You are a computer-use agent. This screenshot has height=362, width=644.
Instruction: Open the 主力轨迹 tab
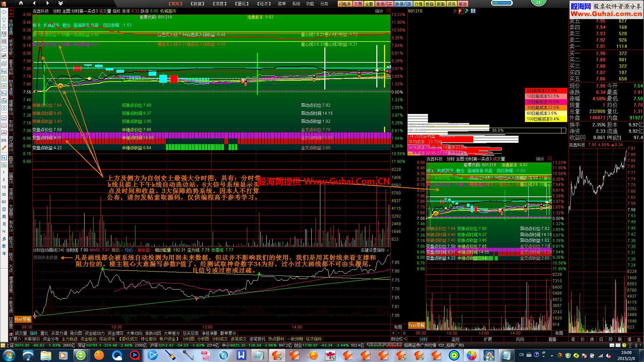click(x=70, y=339)
